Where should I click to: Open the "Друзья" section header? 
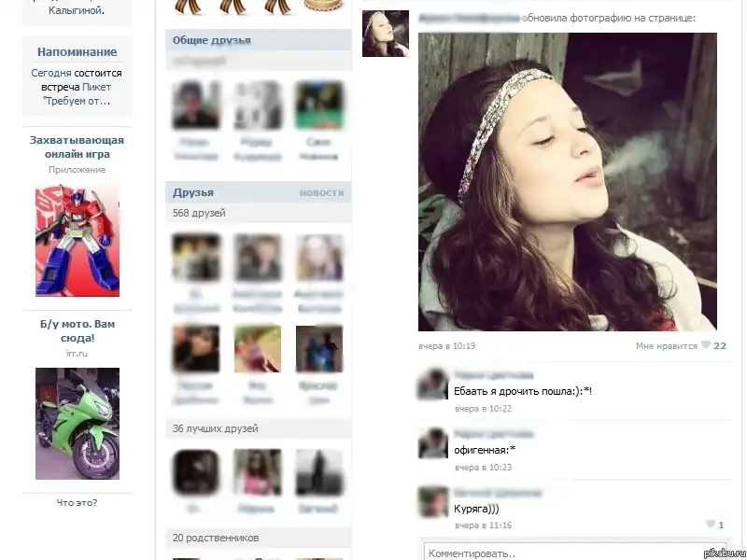(193, 192)
